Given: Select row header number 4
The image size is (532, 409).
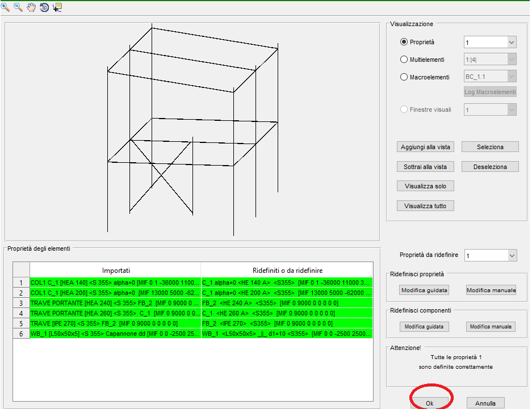Looking at the screenshot, I should 22,313.
